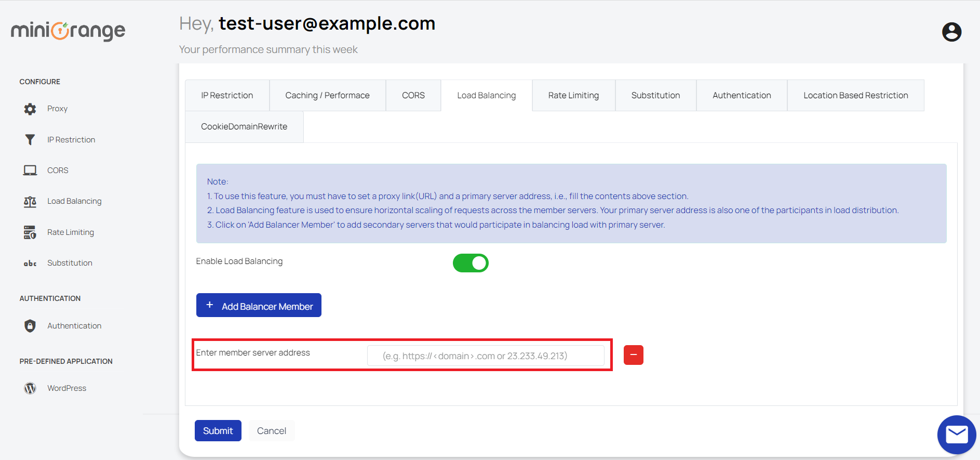The image size is (980, 460).
Task: Click 'Your performance summary this week' text
Action: 269,49
